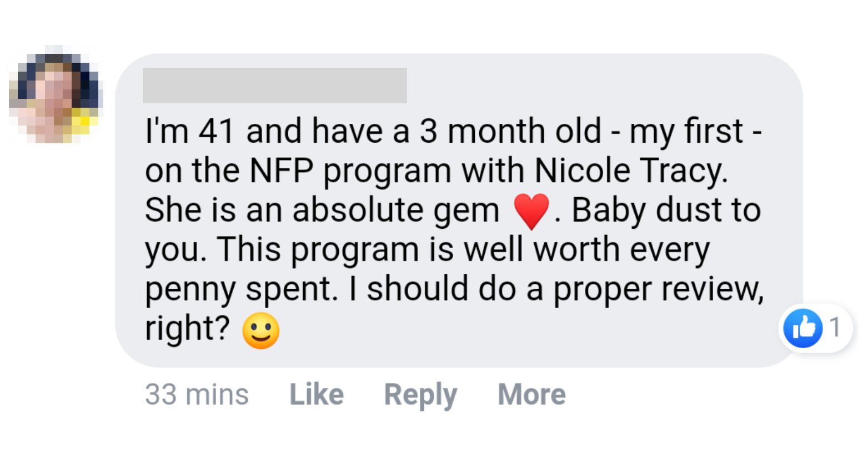
Task: Click the phrase 'well worth every'
Action: pos(586,250)
